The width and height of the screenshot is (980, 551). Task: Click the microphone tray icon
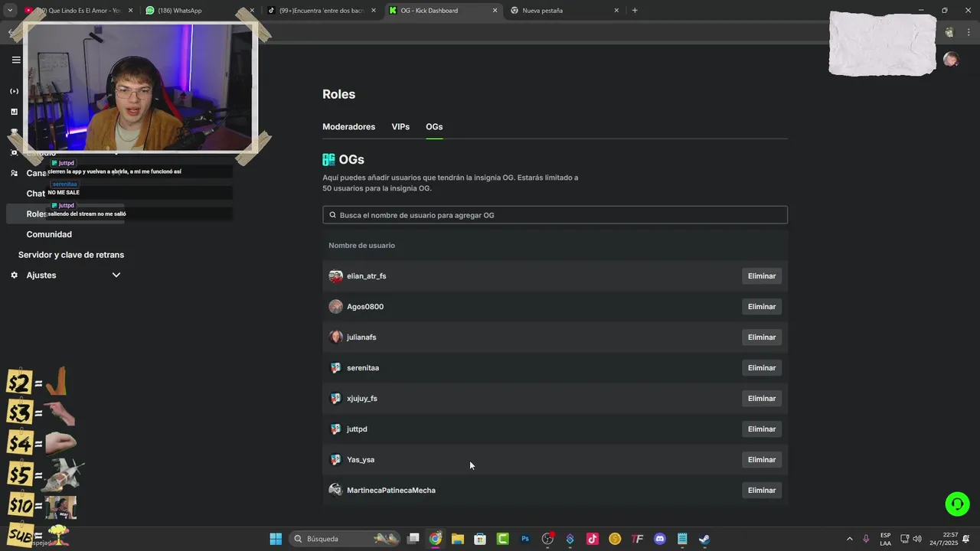(x=866, y=539)
